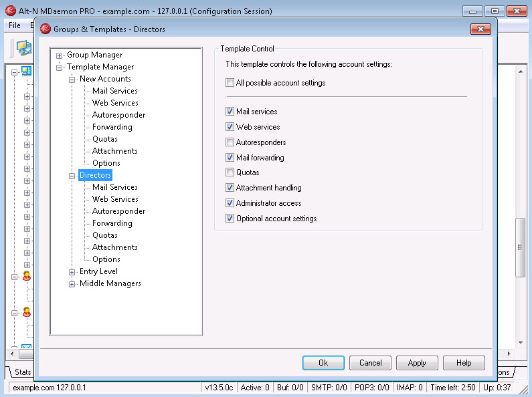The height and width of the screenshot is (397, 532).
Task: Select Autoresponder under New Accounts
Action: click(x=118, y=115)
